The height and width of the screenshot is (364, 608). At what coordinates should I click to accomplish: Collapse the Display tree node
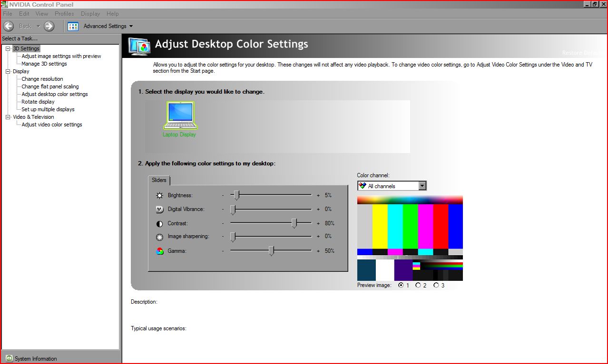[x=8, y=71]
